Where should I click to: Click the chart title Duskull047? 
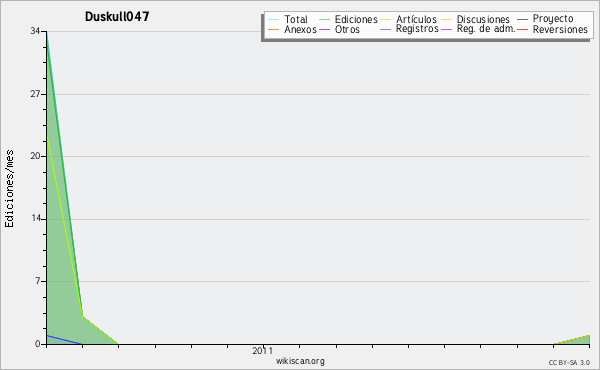point(117,16)
